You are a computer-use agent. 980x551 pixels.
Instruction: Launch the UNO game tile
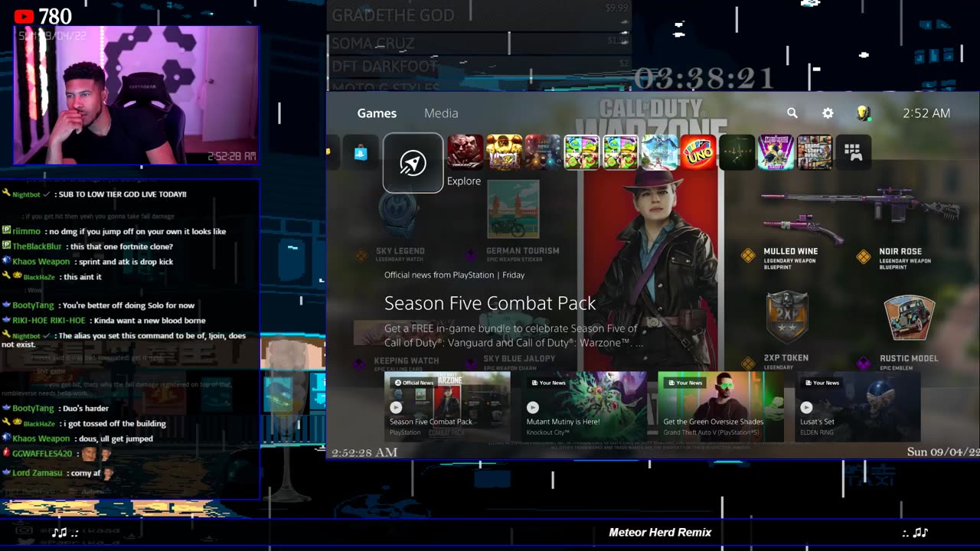click(698, 152)
